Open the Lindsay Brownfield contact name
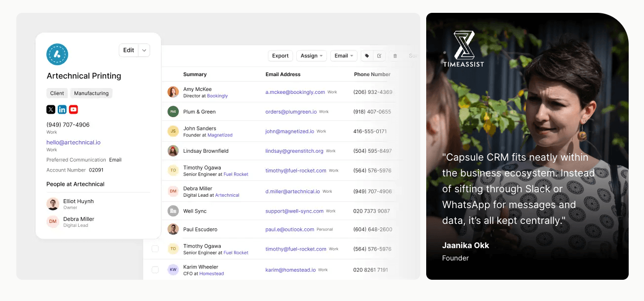This screenshot has height=301, width=644. click(206, 151)
